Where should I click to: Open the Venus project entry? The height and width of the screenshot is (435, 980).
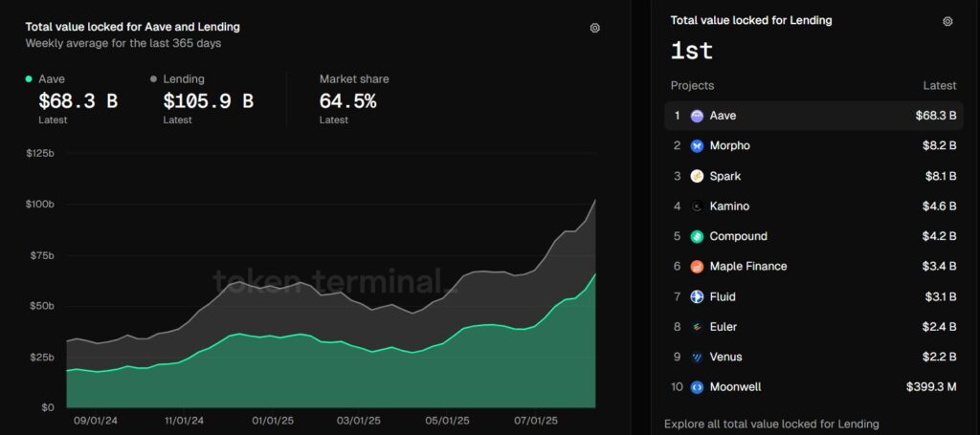click(813, 357)
